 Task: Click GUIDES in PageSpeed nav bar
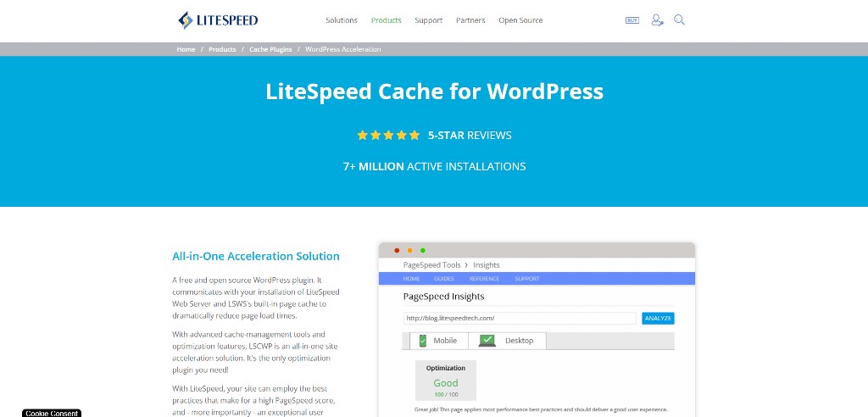(444, 279)
